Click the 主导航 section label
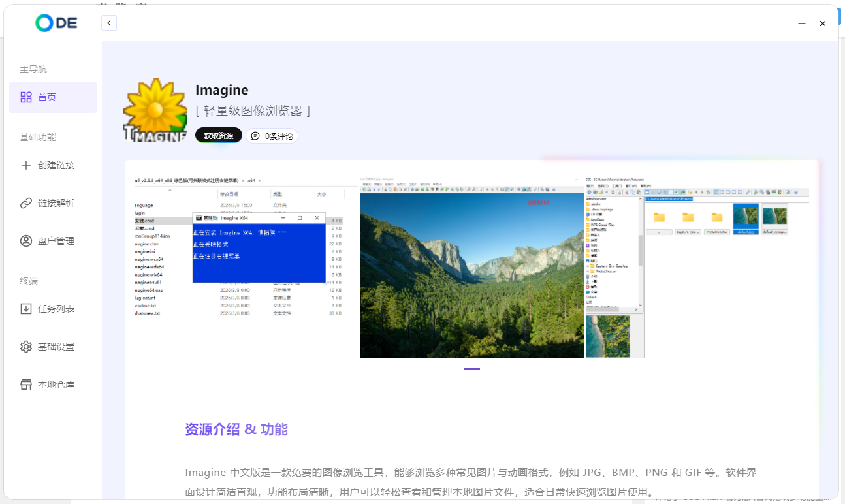845x504 pixels. click(33, 69)
